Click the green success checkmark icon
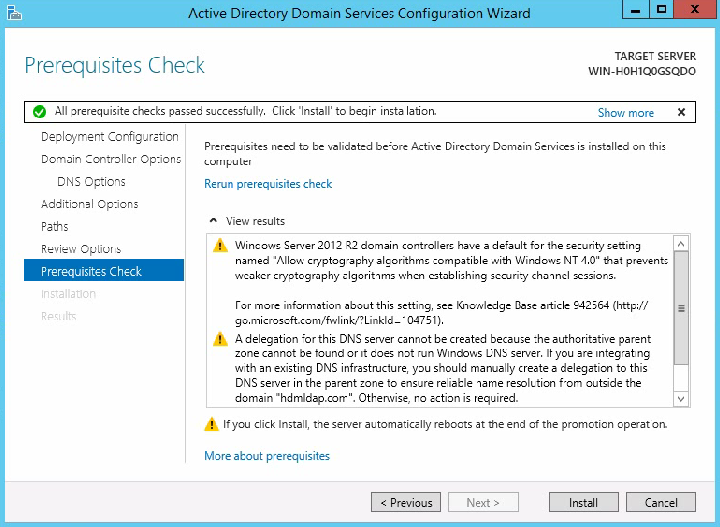Image resolution: width=720 pixels, height=527 pixels. [x=39, y=112]
